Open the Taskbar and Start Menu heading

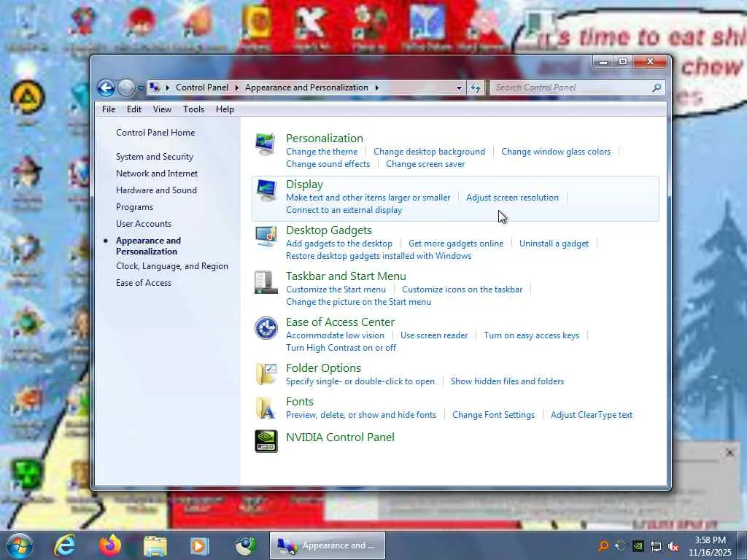pyautogui.click(x=346, y=276)
